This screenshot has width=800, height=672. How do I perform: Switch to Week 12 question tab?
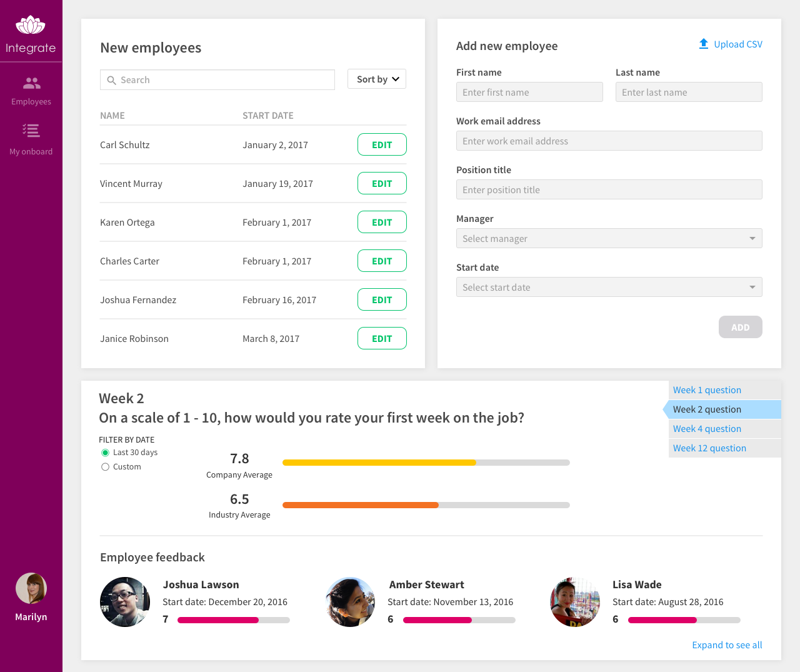[x=725, y=448]
